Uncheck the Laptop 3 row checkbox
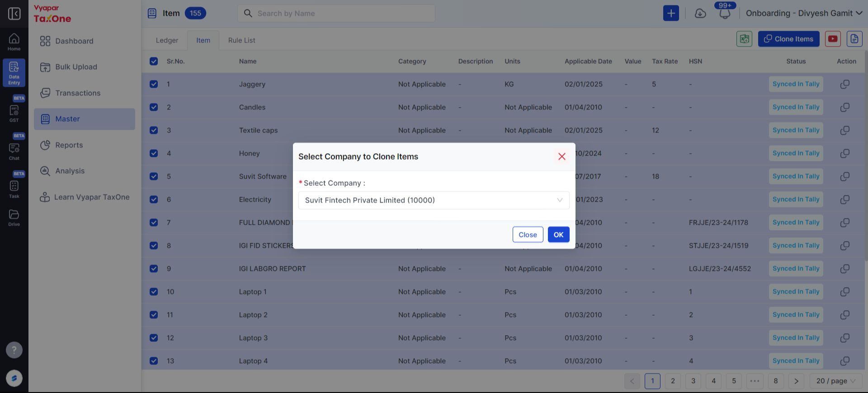The width and height of the screenshot is (868, 393). tap(154, 338)
